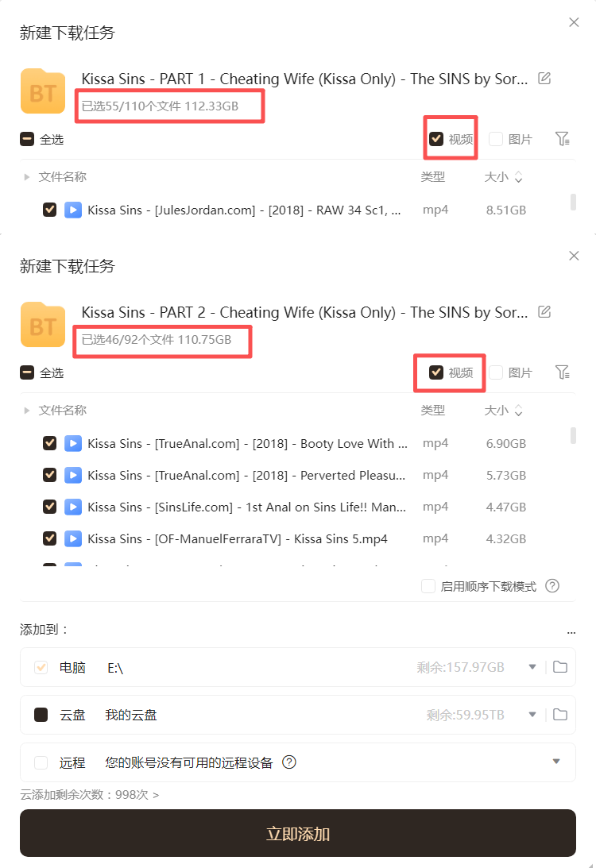This screenshot has width=596, height=868.
Task: Expand the 远程 device dropdown
Action: pyautogui.click(x=556, y=762)
